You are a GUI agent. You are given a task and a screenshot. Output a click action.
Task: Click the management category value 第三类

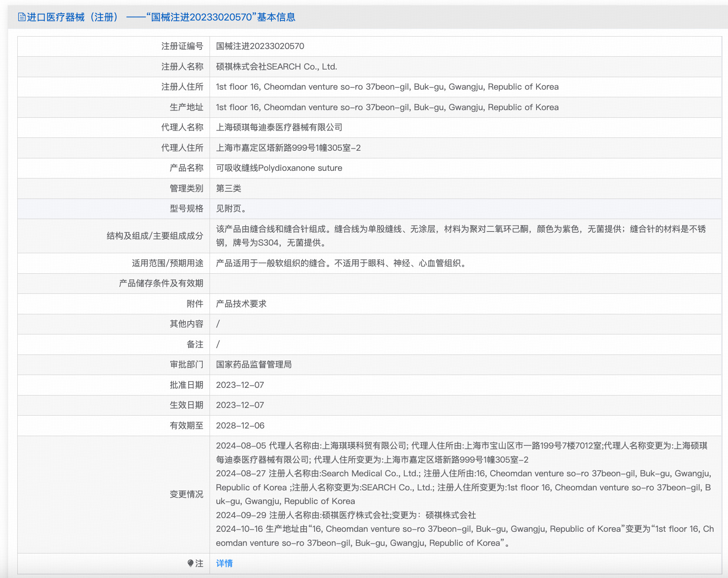(228, 189)
